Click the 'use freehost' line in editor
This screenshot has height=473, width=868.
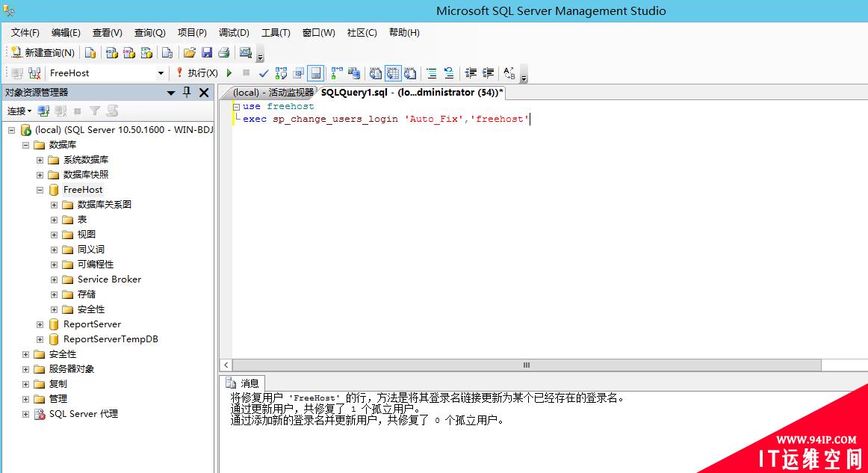(278, 106)
